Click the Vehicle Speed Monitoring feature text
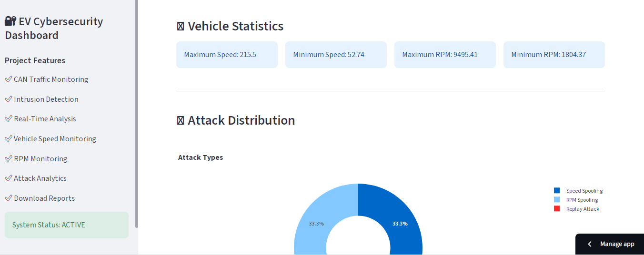The image size is (644, 255). (55, 139)
